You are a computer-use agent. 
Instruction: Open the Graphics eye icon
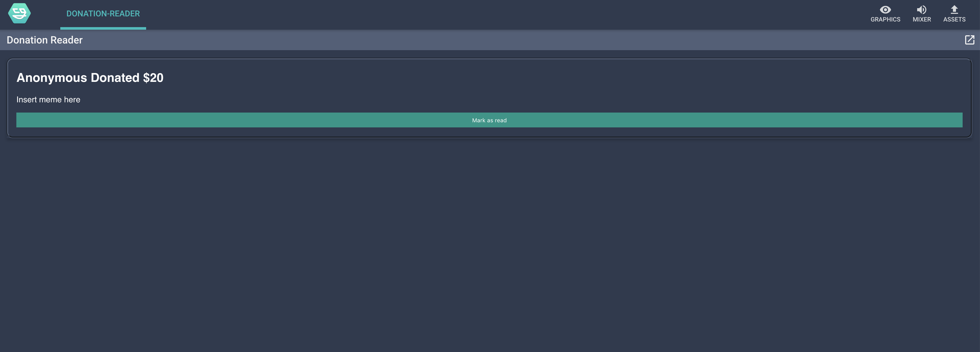[885, 10]
